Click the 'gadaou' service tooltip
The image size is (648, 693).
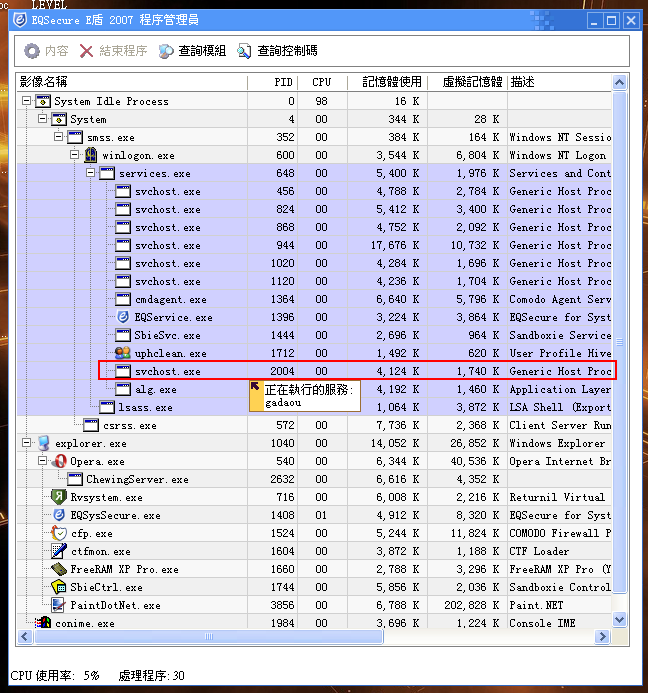click(305, 396)
